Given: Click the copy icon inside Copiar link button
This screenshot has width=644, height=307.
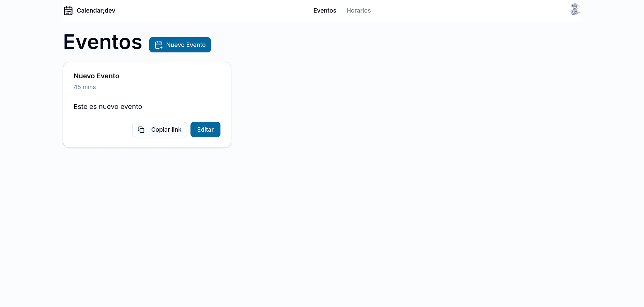Looking at the screenshot, I should tap(141, 130).
